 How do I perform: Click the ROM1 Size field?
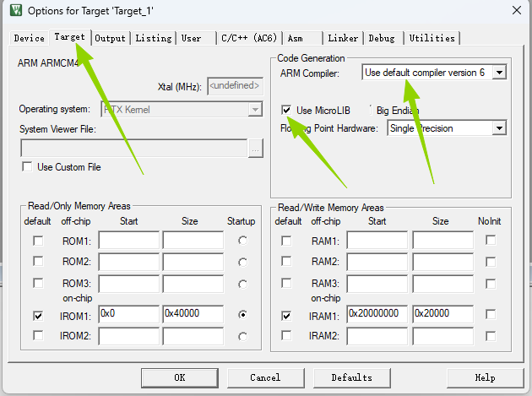tap(193, 241)
